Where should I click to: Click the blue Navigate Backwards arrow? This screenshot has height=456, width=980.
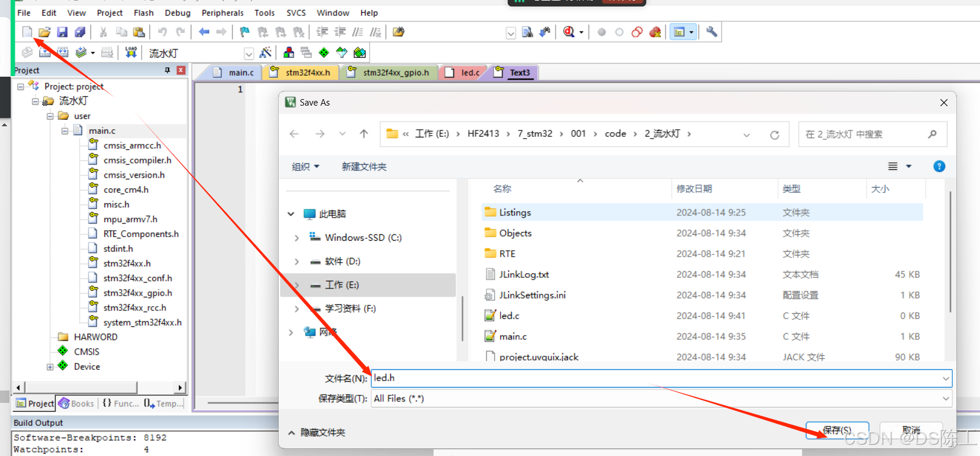tap(204, 32)
